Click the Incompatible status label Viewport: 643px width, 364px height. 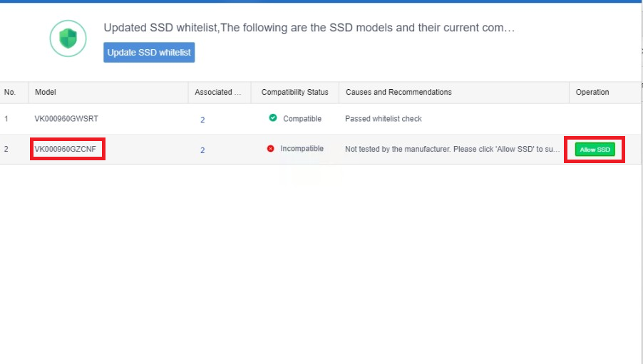[302, 149]
